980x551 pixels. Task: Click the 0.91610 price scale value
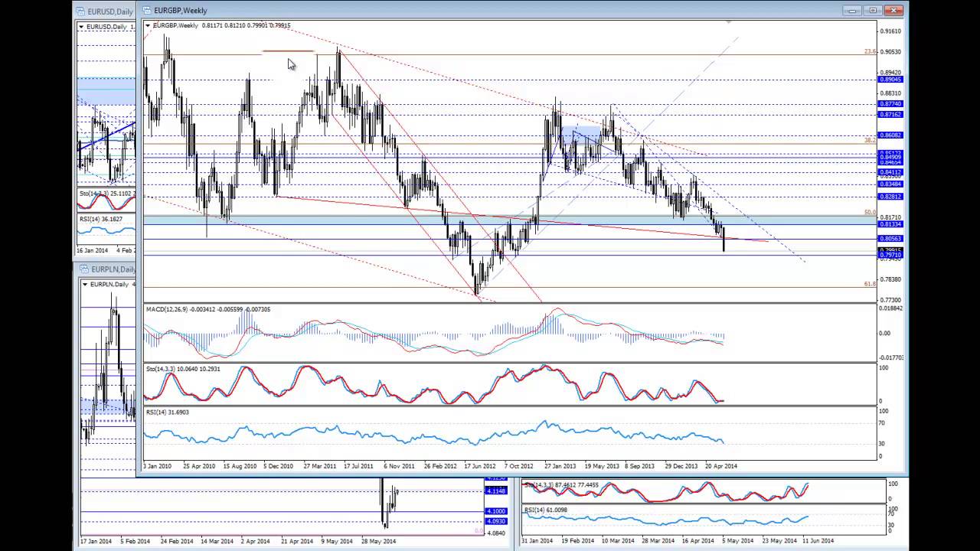pyautogui.click(x=890, y=31)
